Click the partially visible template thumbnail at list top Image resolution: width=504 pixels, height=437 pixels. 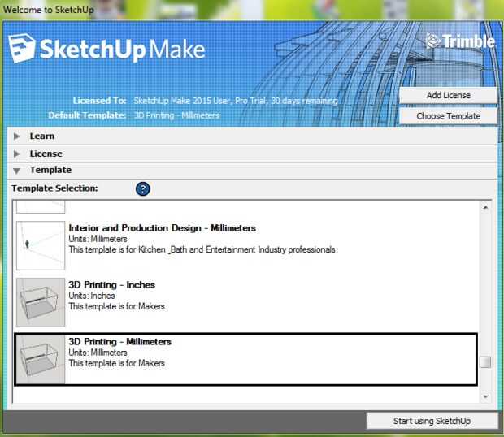click(x=41, y=207)
